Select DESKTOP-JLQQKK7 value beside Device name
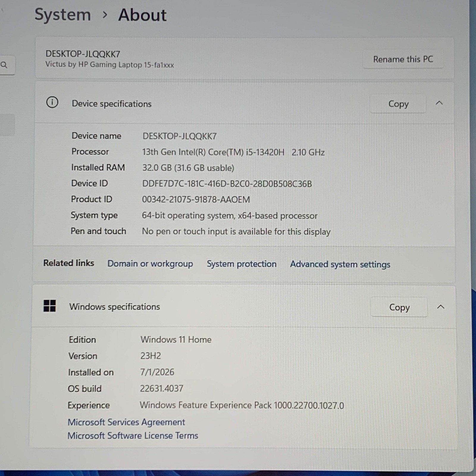476x476 pixels. (x=179, y=136)
